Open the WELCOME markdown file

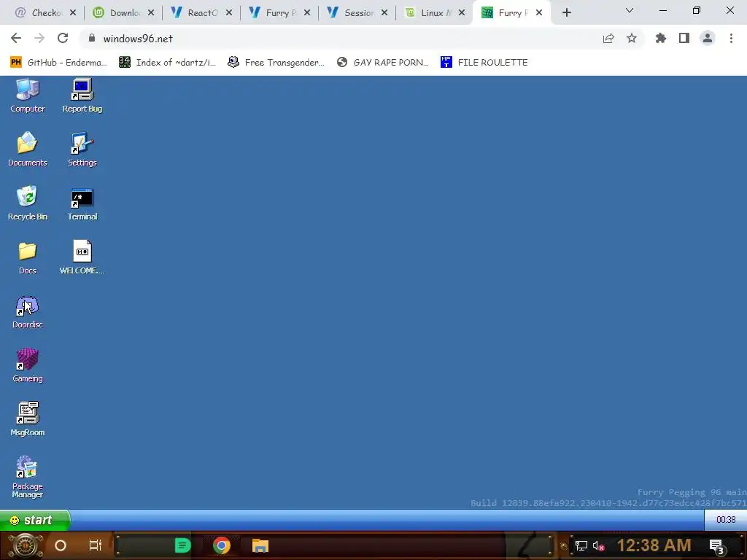82,257
